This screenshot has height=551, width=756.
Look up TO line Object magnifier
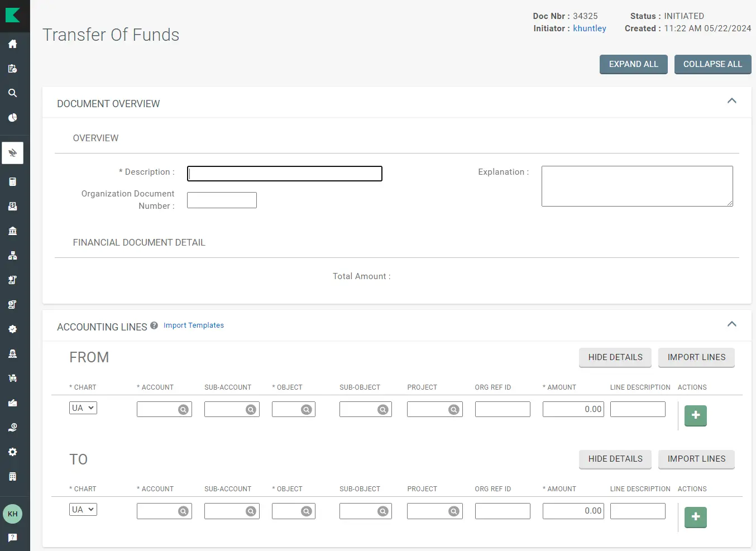306,511
